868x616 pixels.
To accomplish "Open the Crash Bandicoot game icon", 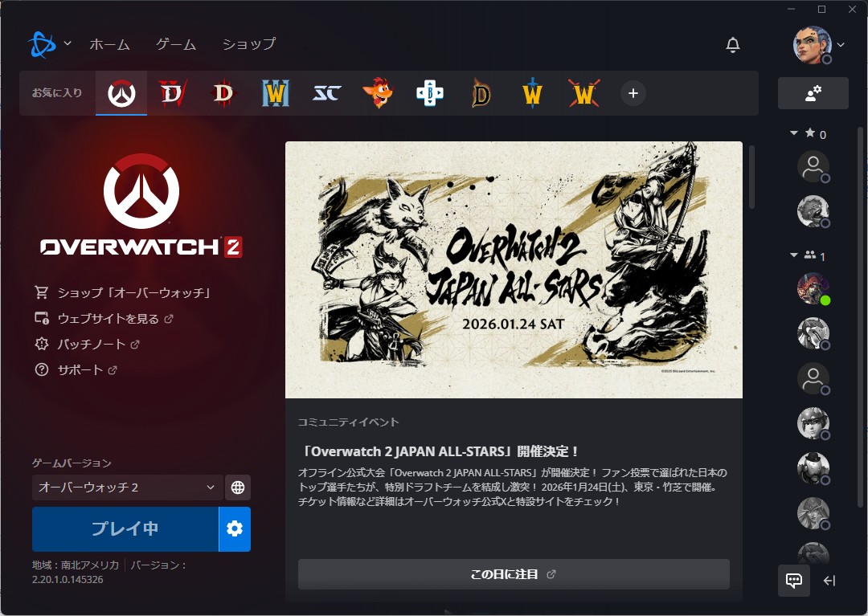I will coord(378,94).
